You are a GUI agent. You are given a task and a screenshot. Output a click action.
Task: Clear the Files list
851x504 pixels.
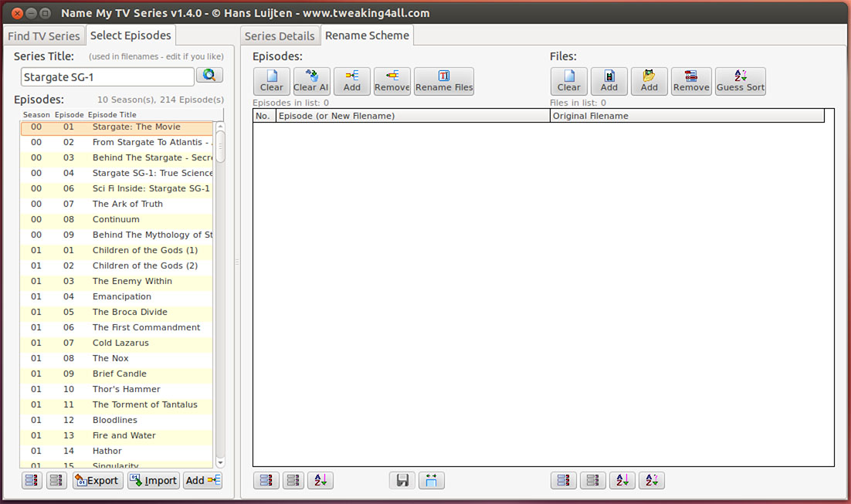click(x=569, y=81)
